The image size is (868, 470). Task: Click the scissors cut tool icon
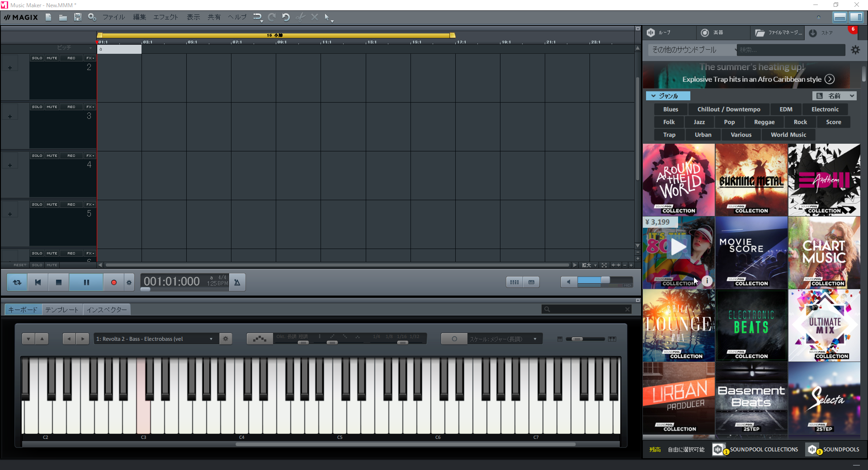coord(300,17)
